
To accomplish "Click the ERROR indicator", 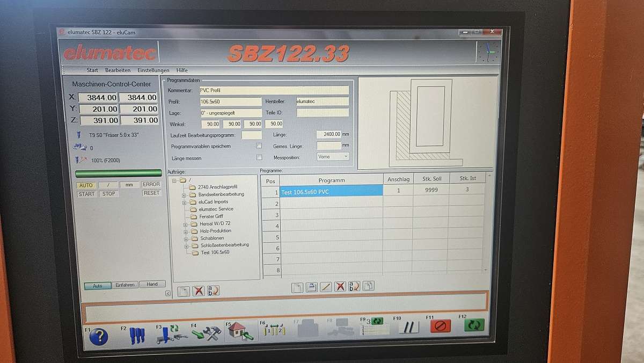I will (151, 184).
